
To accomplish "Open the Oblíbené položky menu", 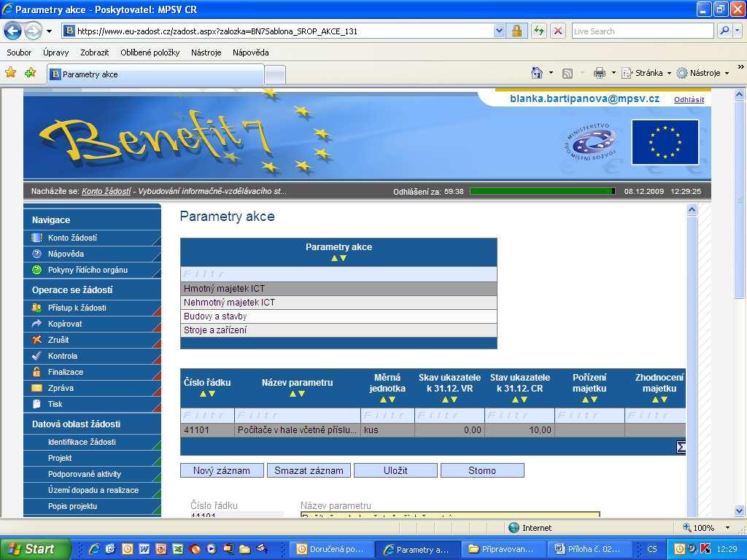I will click(150, 52).
